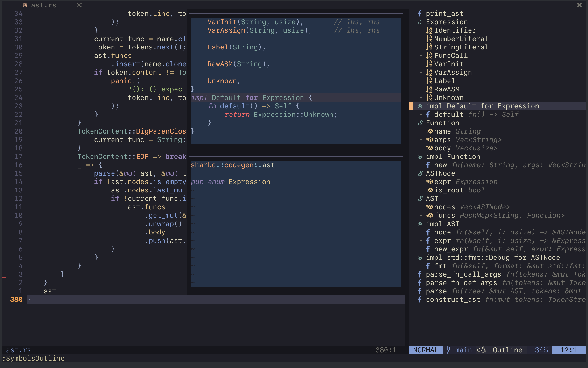Click the struct icon beside AST
Image resolution: width=588 pixels, height=368 pixels.
click(420, 198)
